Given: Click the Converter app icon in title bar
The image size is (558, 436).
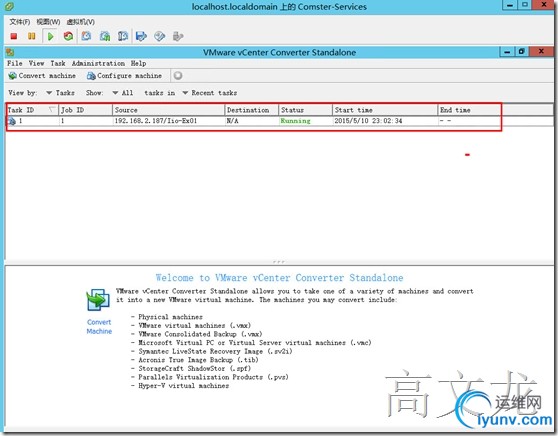Looking at the screenshot, I should (x=10, y=52).
